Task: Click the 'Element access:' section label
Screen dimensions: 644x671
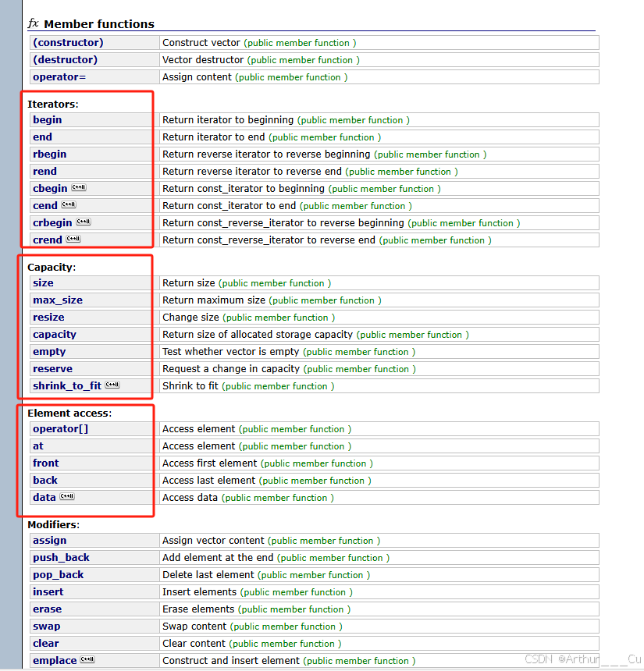Action: [69, 414]
